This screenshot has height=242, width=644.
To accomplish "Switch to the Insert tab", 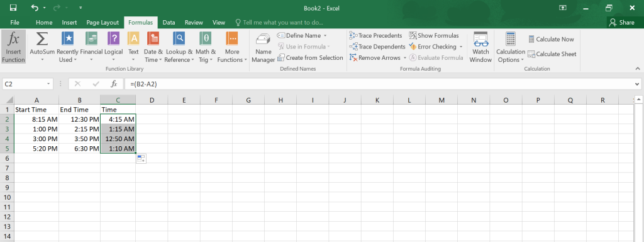I will (69, 23).
